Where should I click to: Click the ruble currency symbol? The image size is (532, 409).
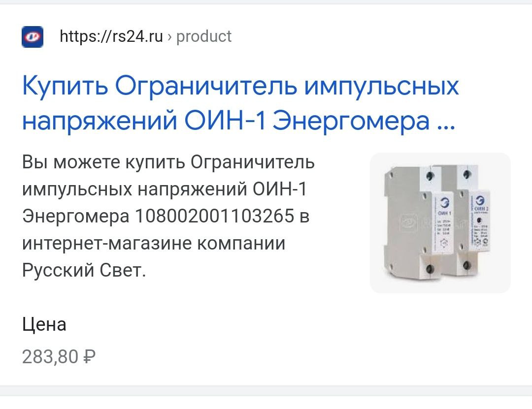(89, 357)
